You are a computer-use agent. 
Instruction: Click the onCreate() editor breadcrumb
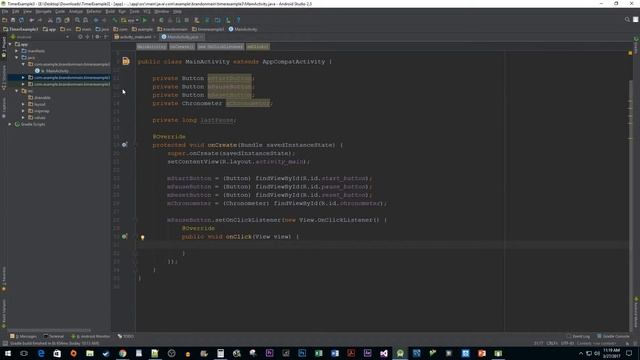(182, 47)
